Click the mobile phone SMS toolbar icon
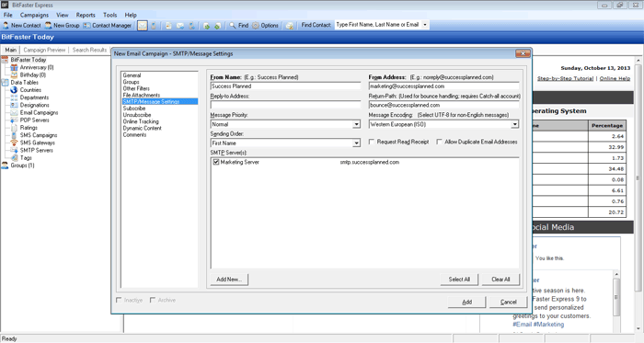This screenshot has width=644, height=343. click(x=154, y=26)
